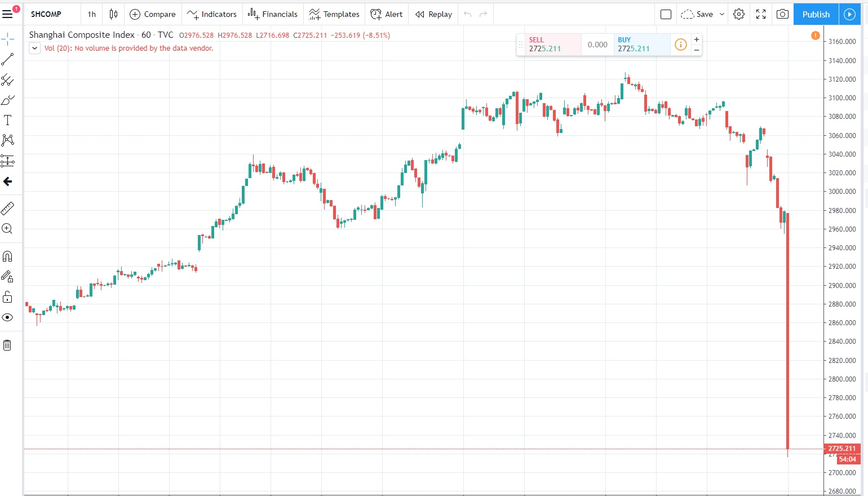This screenshot has width=868, height=496.
Task: Select the ruler measure tool
Action: tap(8, 209)
